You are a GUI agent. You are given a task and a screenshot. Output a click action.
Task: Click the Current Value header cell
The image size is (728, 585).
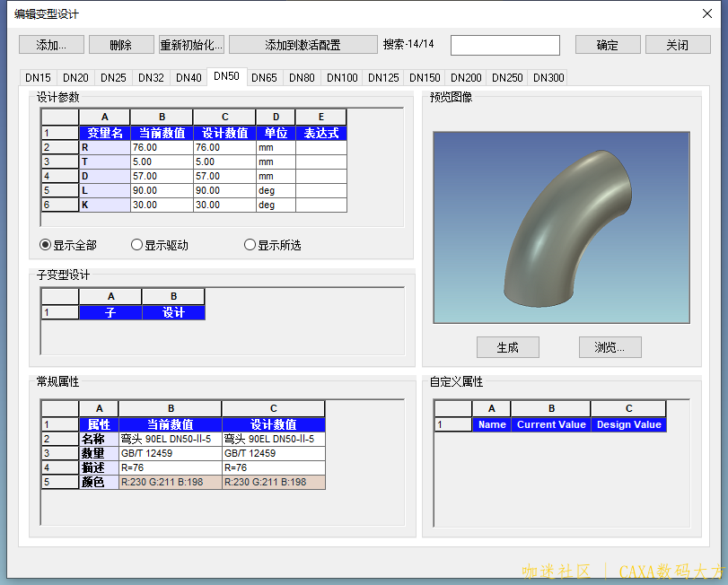coord(551,424)
